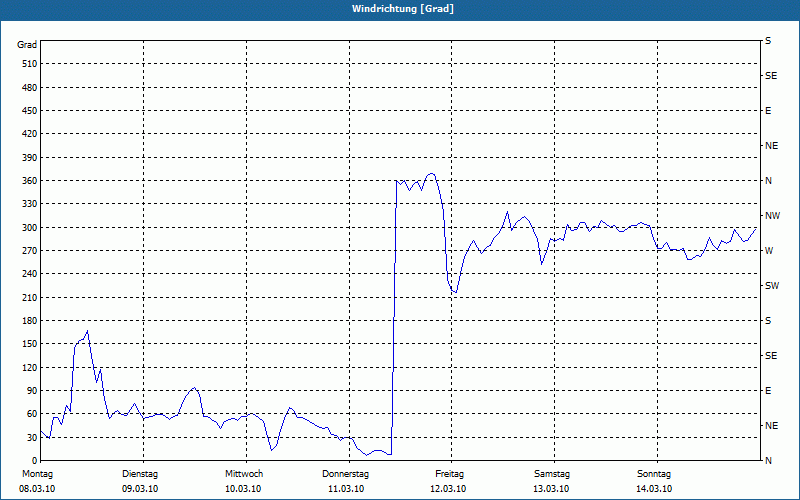Viewport: 800px width, 500px height.
Task: Click the 240 degree axis label
Action: pyautogui.click(x=30, y=274)
